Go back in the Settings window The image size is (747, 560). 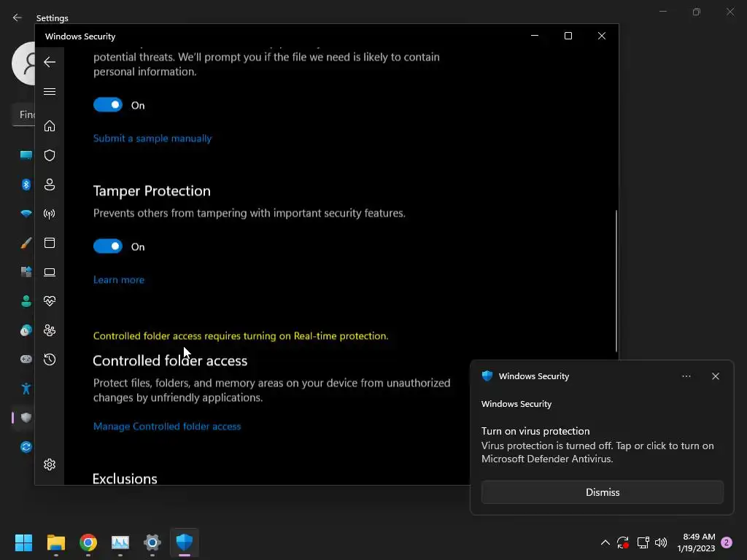[18, 17]
